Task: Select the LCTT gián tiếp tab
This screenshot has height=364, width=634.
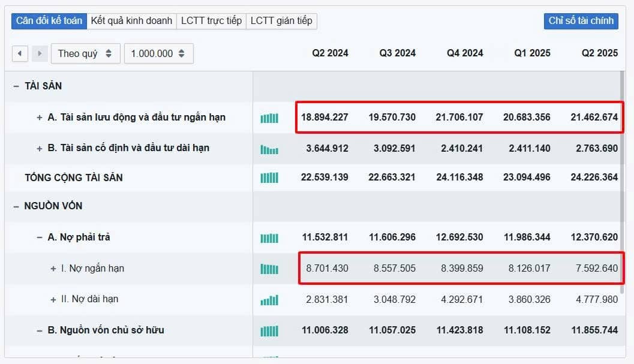Action: (281, 21)
